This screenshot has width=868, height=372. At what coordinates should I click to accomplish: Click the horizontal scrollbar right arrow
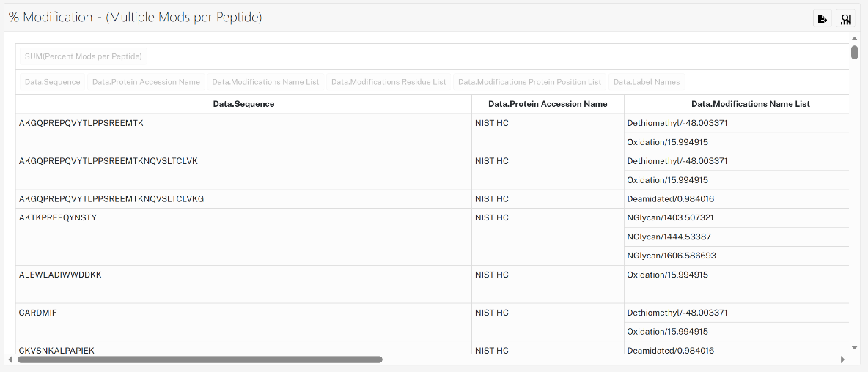842,360
